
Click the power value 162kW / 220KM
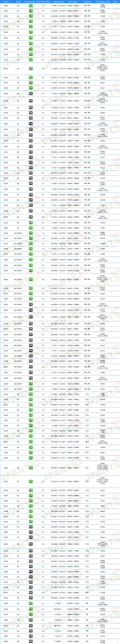pyautogui.click(x=73, y=54)
